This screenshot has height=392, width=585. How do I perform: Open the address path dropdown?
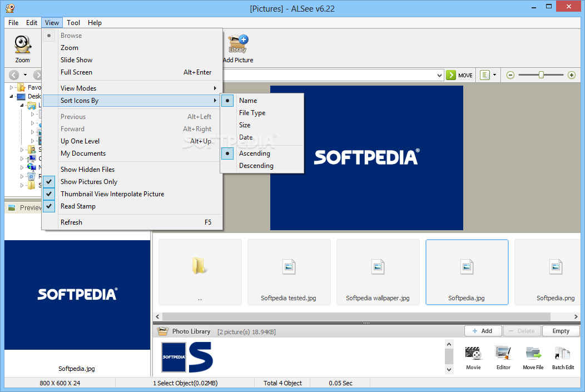coord(439,75)
